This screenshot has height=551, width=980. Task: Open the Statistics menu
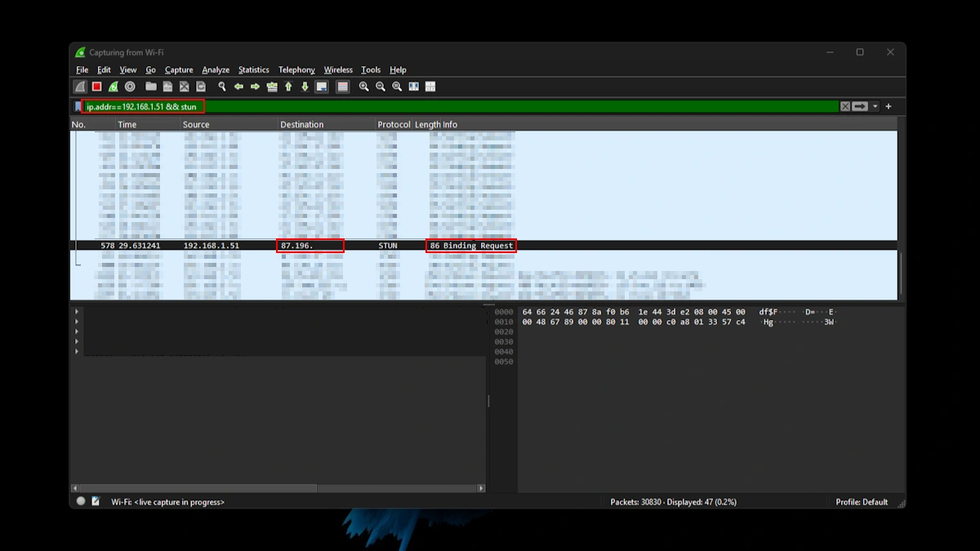[253, 70]
